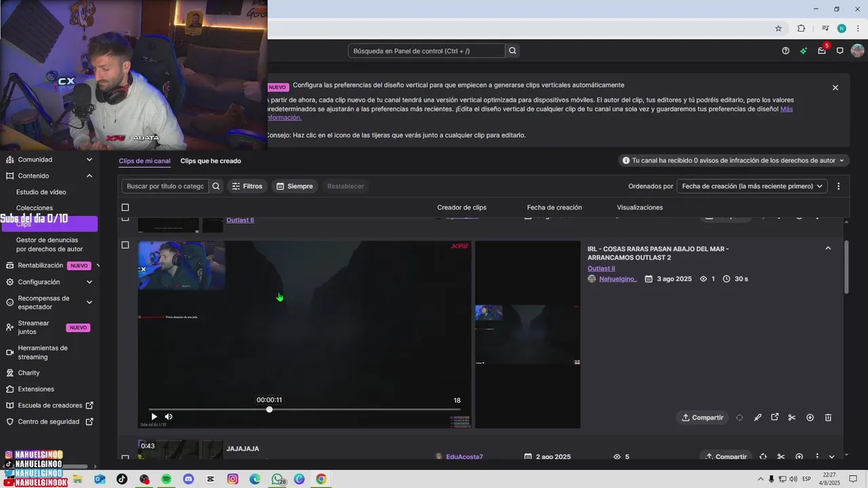Open the Nahuelgino_ creator link
Viewport: 868px width, 488px height.
click(618, 279)
